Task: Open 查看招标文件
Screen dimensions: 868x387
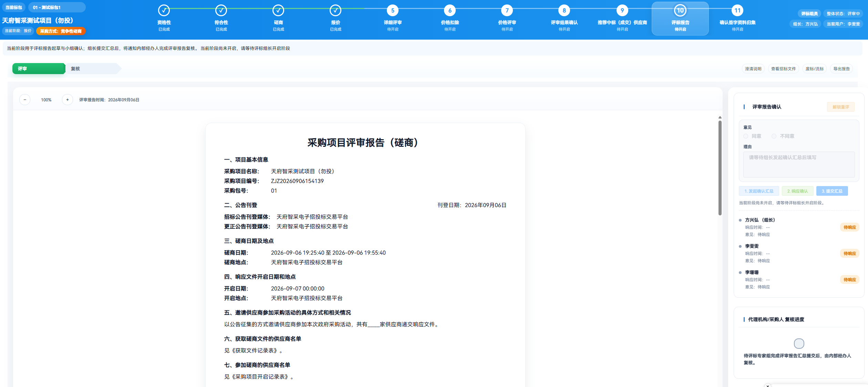Action: pos(783,69)
